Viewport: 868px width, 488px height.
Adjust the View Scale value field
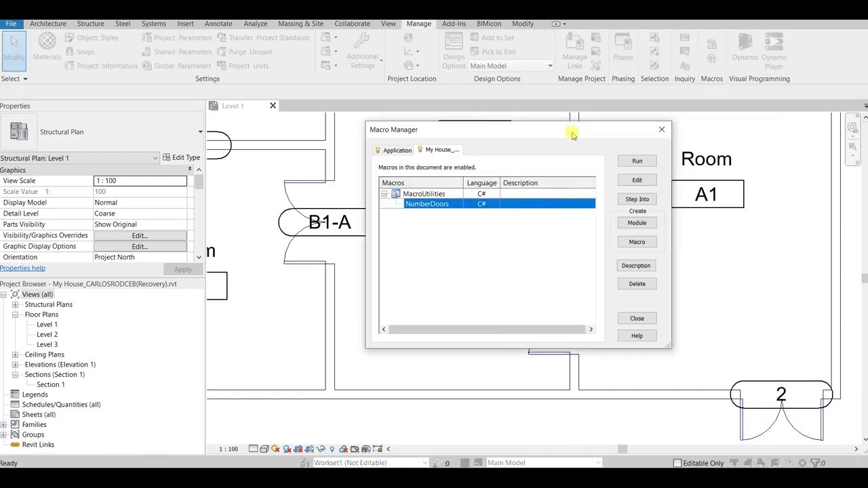coord(140,180)
